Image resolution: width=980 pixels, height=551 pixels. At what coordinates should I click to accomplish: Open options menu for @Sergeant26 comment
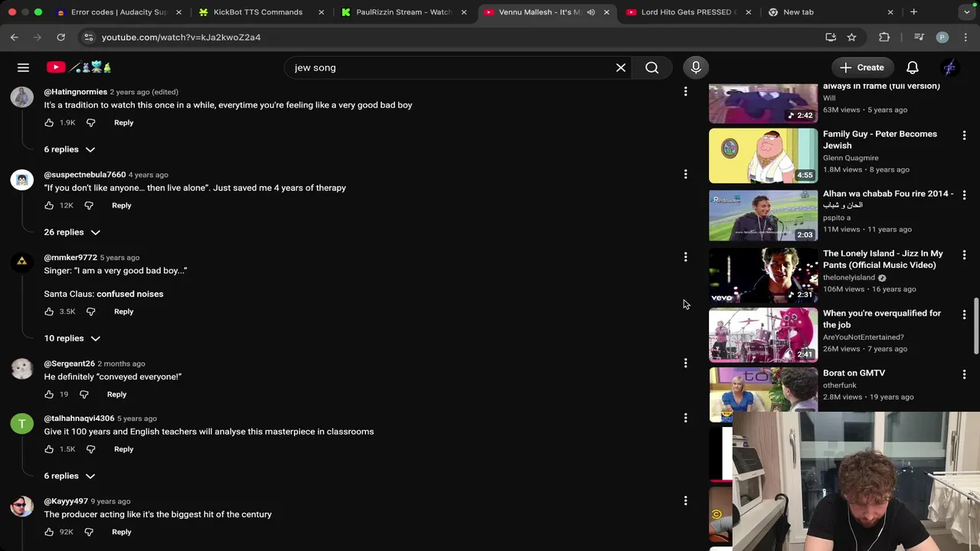(685, 364)
